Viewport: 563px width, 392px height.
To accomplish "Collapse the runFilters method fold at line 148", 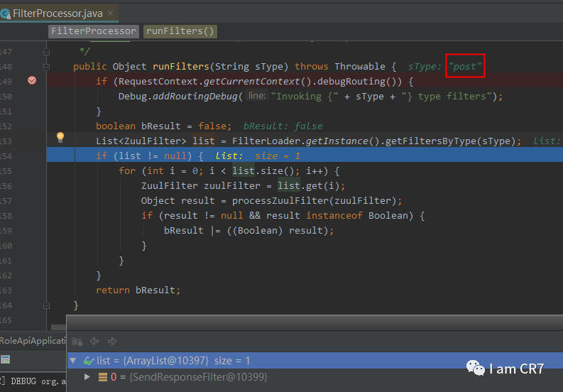I will [46, 67].
